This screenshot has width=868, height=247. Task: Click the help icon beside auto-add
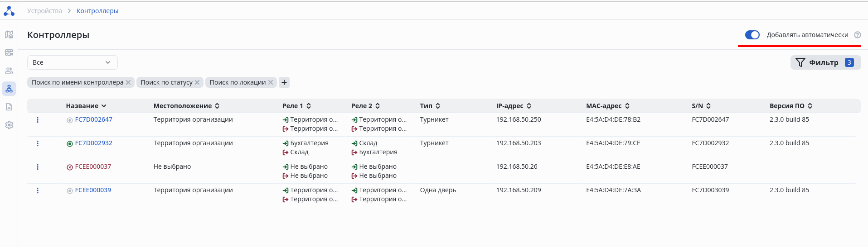857,35
